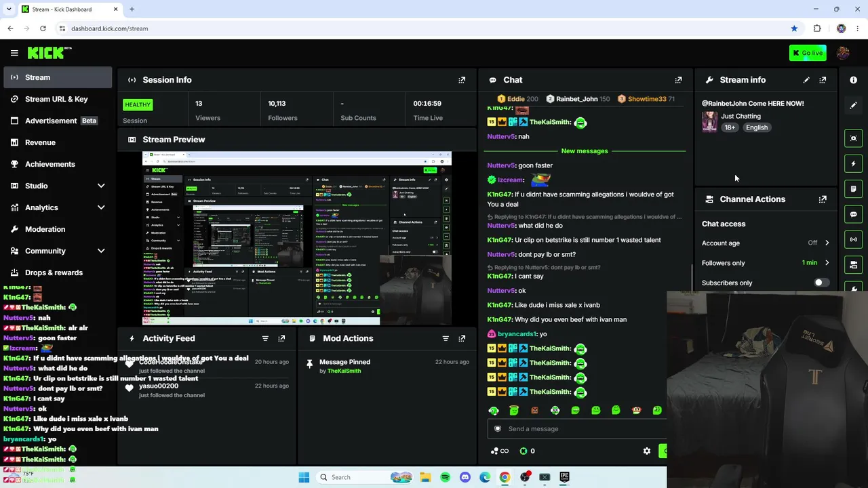
Task: Click the broadcast signal icon in right rail
Action: coord(853,239)
